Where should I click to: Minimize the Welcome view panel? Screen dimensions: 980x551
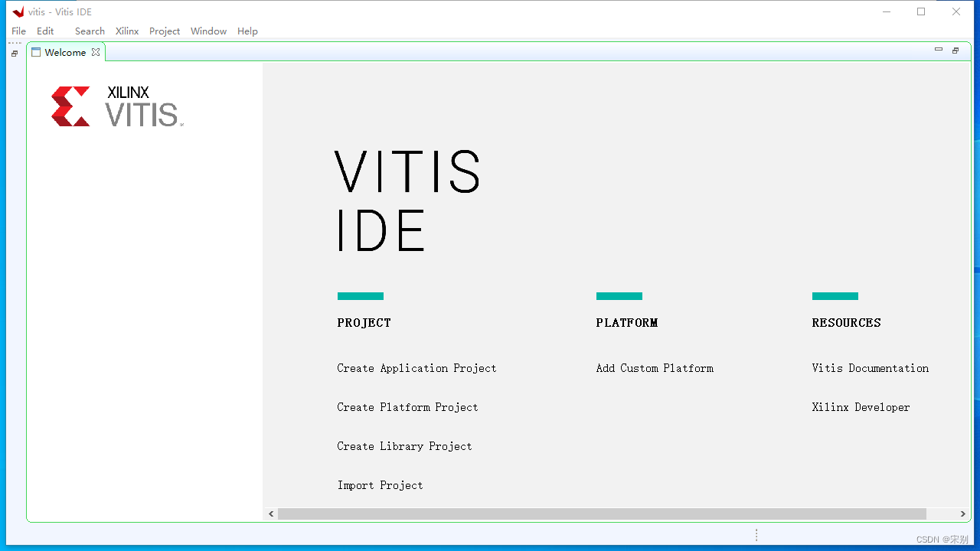click(939, 50)
